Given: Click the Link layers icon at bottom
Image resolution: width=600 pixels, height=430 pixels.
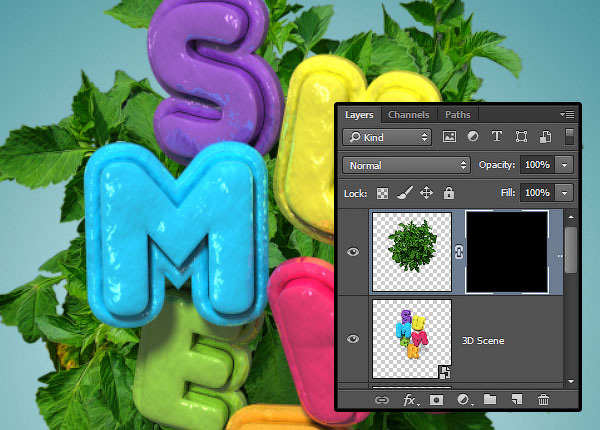Looking at the screenshot, I should pos(382,400).
